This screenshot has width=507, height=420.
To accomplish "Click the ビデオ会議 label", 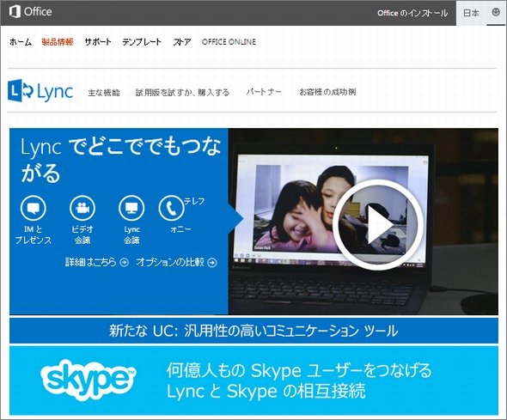I will (x=82, y=234).
